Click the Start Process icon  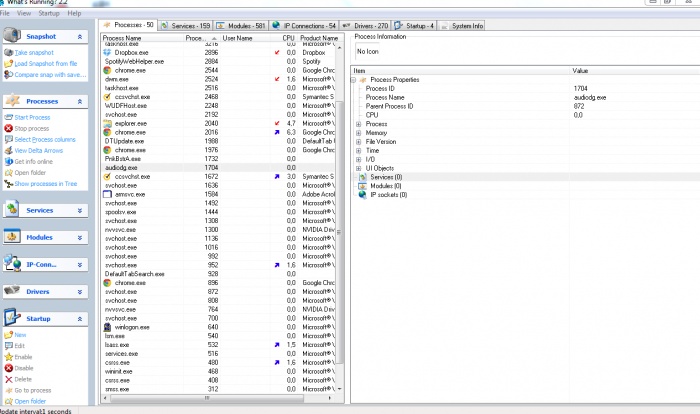click(8, 117)
